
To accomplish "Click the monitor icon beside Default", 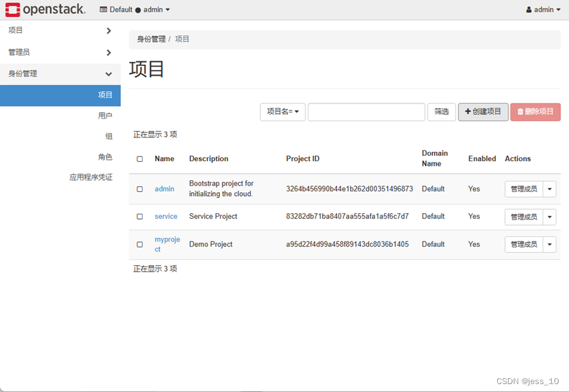I will tap(103, 10).
